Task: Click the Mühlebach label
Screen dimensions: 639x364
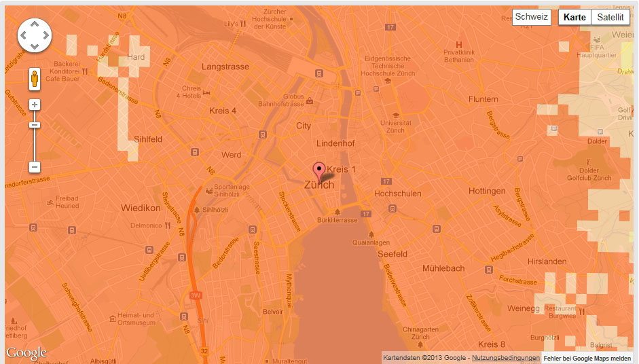Action: tap(443, 268)
